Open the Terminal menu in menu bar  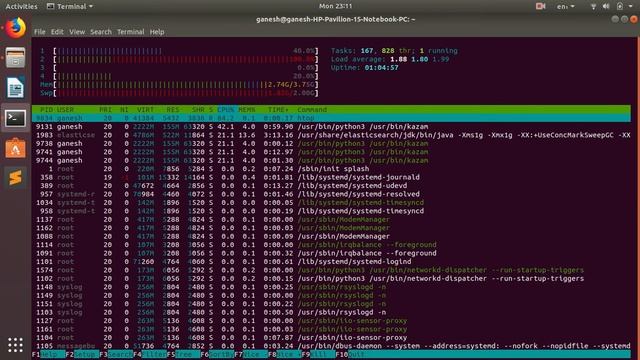click(131, 32)
